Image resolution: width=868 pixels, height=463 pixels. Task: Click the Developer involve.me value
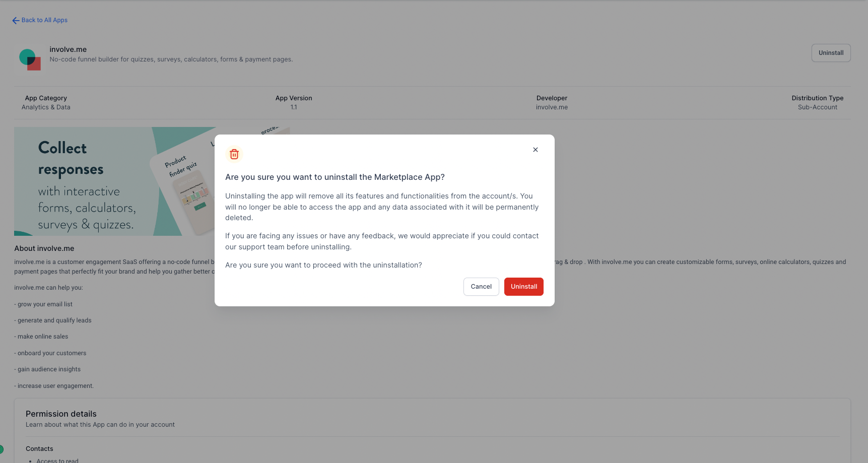pos(552,107)
